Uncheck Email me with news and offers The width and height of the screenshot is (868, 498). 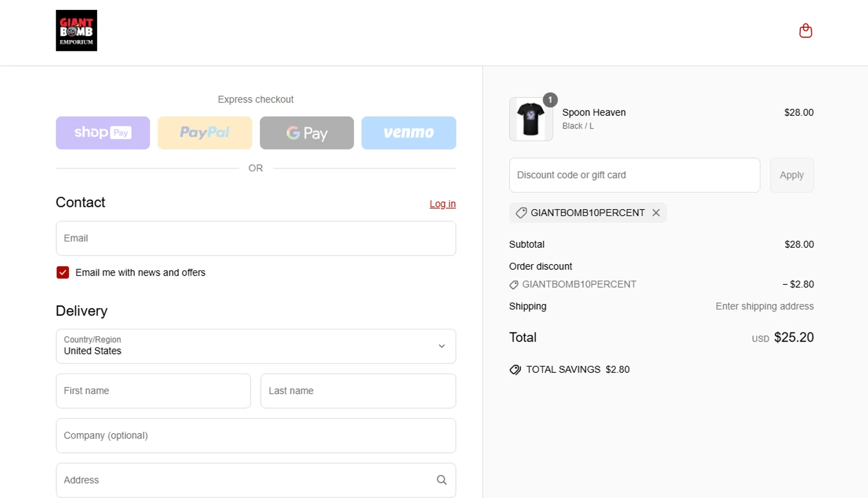point(62,272)
